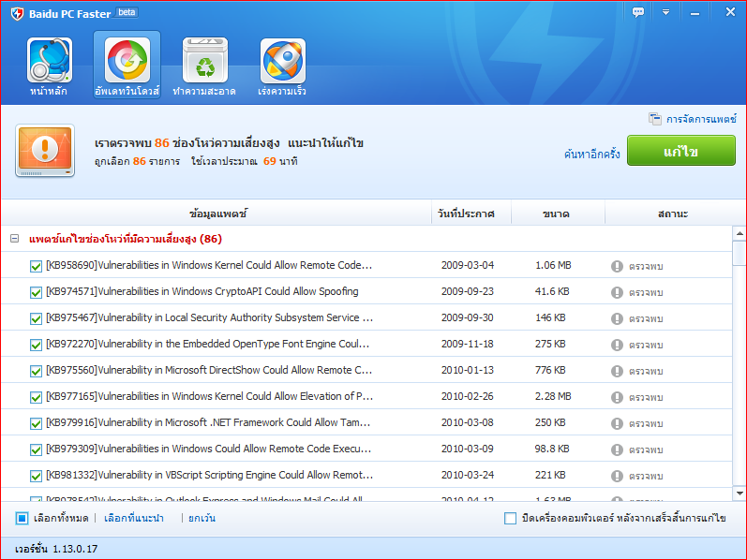747x560 pixels.
Task: Click the 98.8 KB size cell
Action: tap(552, 449)
